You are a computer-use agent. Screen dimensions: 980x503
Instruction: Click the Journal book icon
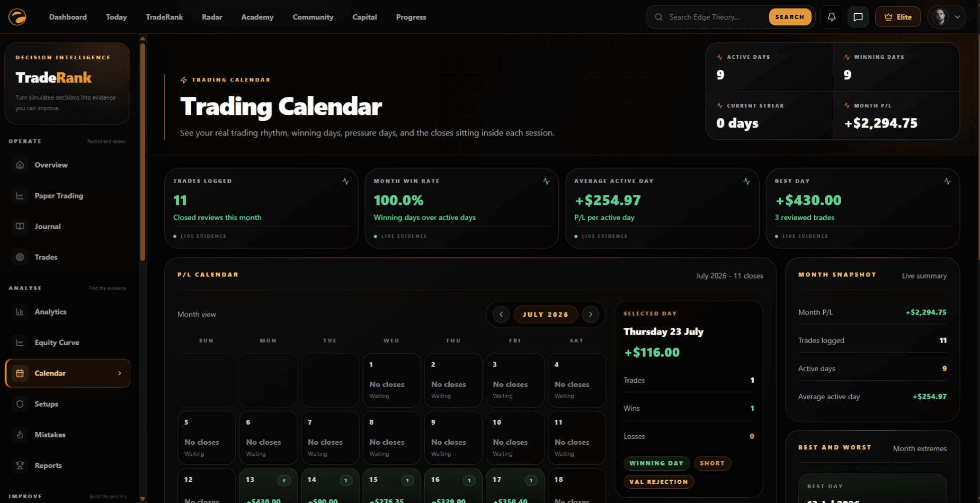(20, 226)
